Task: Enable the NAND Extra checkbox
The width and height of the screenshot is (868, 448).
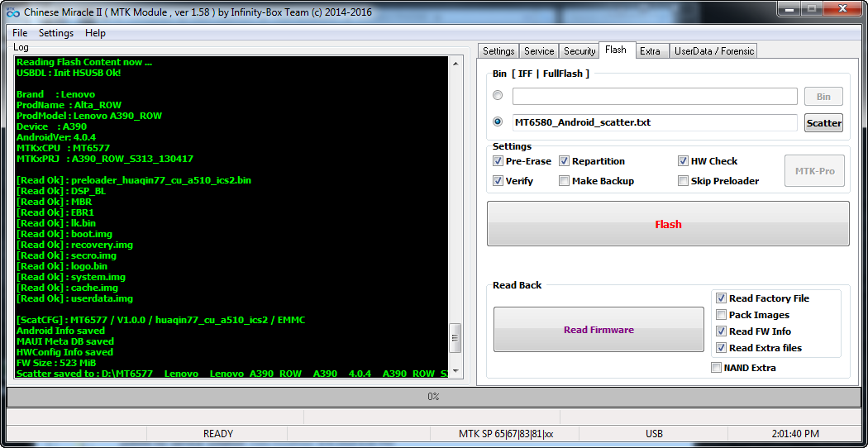Action: click(717, 367)
